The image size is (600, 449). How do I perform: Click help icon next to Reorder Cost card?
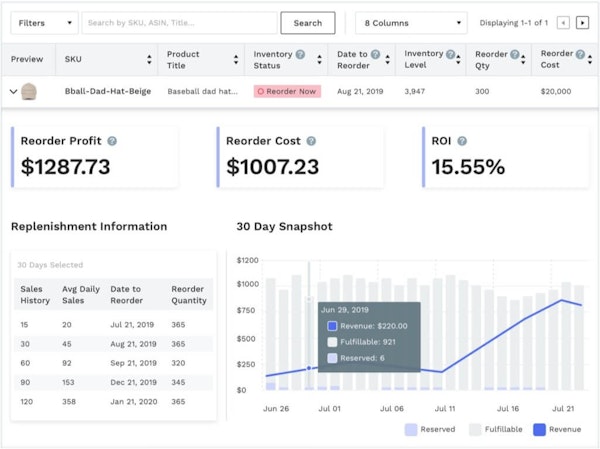tap(311, 141)
